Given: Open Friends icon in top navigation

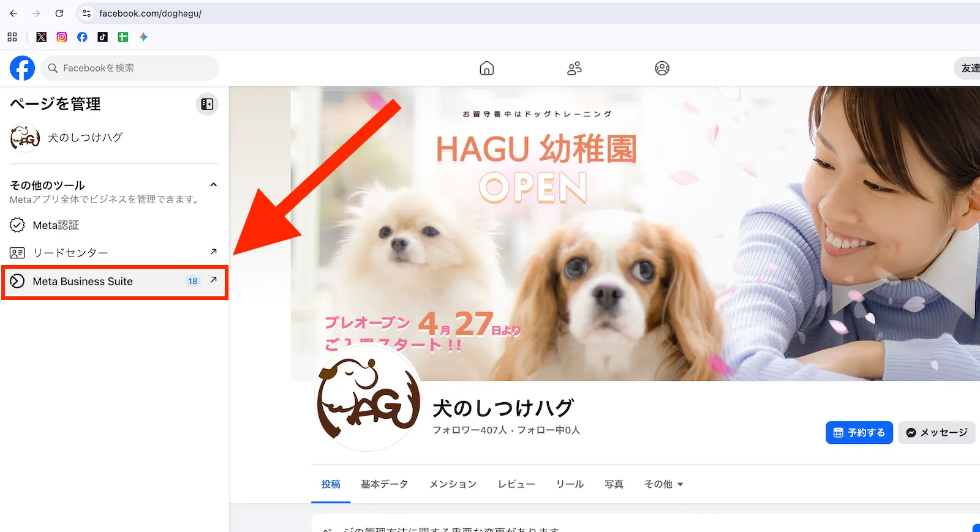Looking at the screenshot, I should [x=574, y=68].
